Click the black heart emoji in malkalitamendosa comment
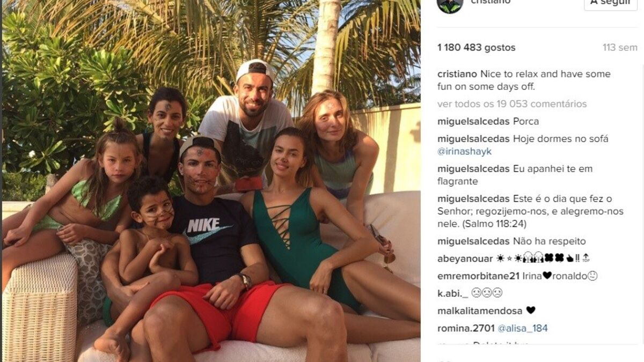 pos(531,311)
